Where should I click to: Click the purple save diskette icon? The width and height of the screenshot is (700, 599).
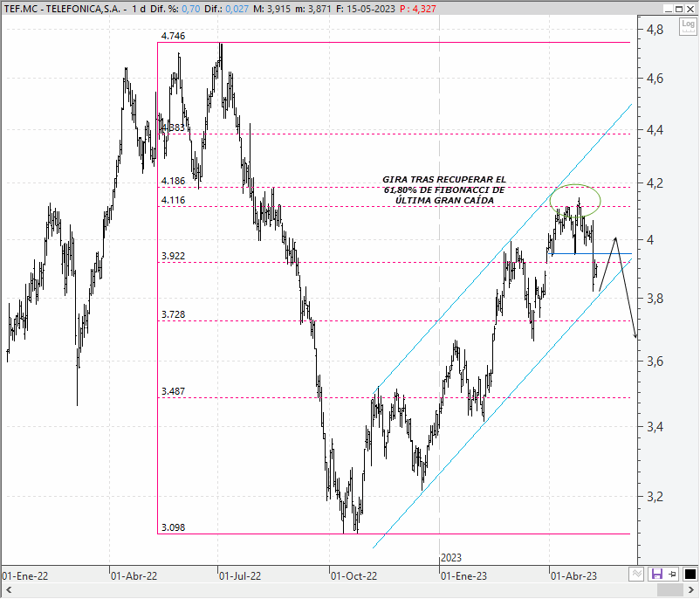tap(656, 574)
